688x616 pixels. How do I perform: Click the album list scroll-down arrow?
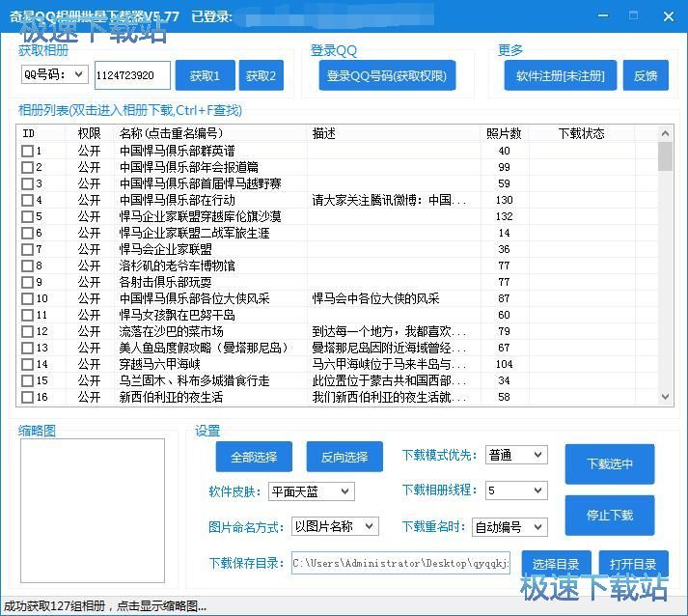pos(665,397)
